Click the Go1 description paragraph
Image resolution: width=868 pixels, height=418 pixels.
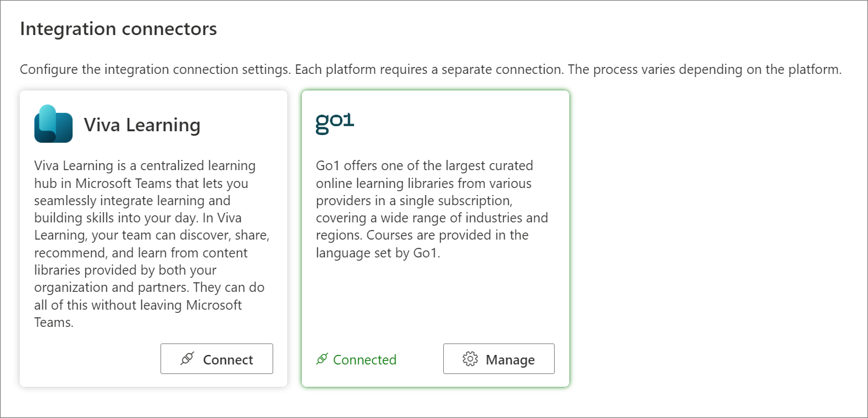point(432,209)
